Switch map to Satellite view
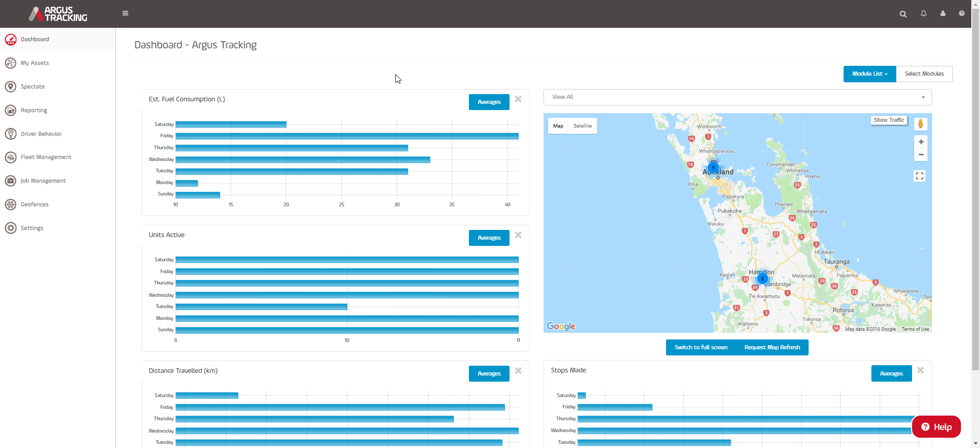The height and width of the screenshot is (448, 980). (x=583, y=126)
